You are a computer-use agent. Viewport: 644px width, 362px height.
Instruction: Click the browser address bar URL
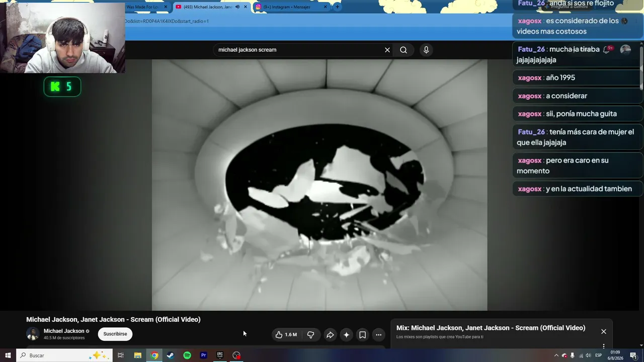point(167,21)
